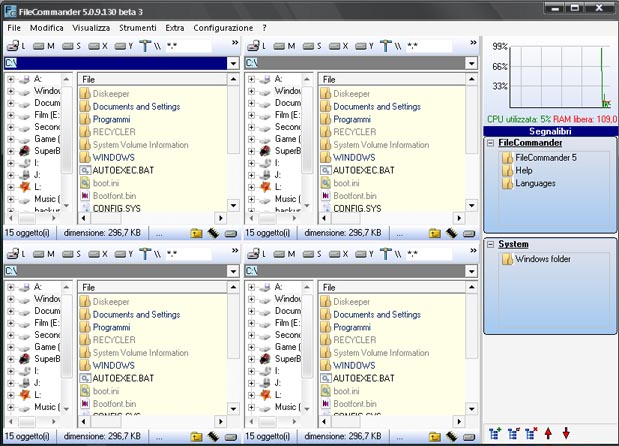
Task: Click the film-strip icon in bottom-right status bar
Action: click(x=452, y=437)
